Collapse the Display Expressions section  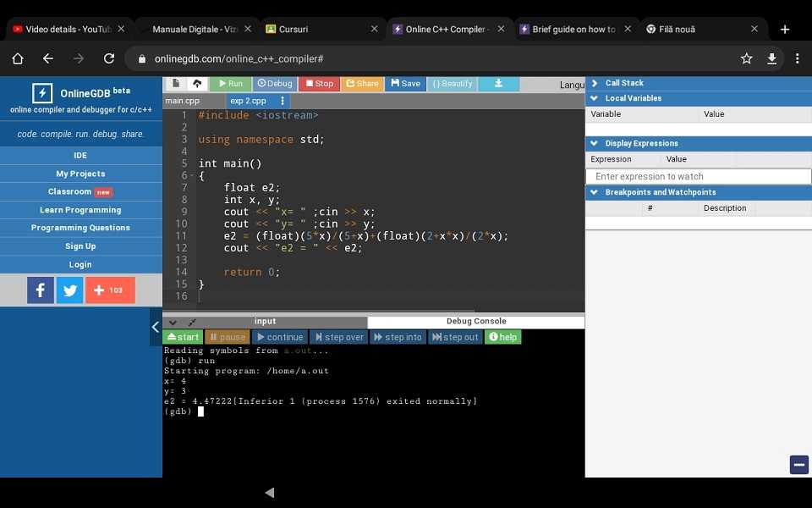595,143
